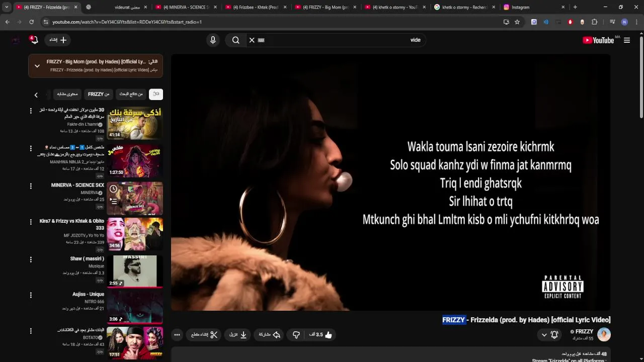644x362 pixels.
Task: Switch to the Instagram tab
Action: coord(534,7)
